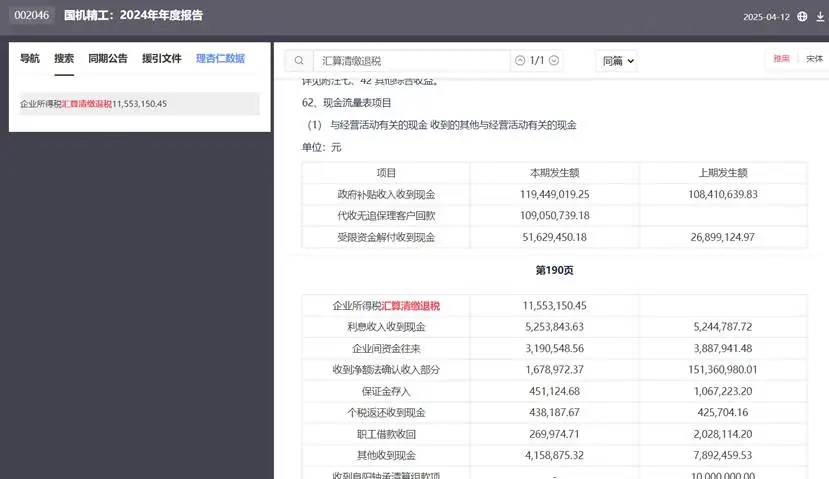The image size is (829, 479).
Task: Click the search magnifier icon
Action: [299, 61]
